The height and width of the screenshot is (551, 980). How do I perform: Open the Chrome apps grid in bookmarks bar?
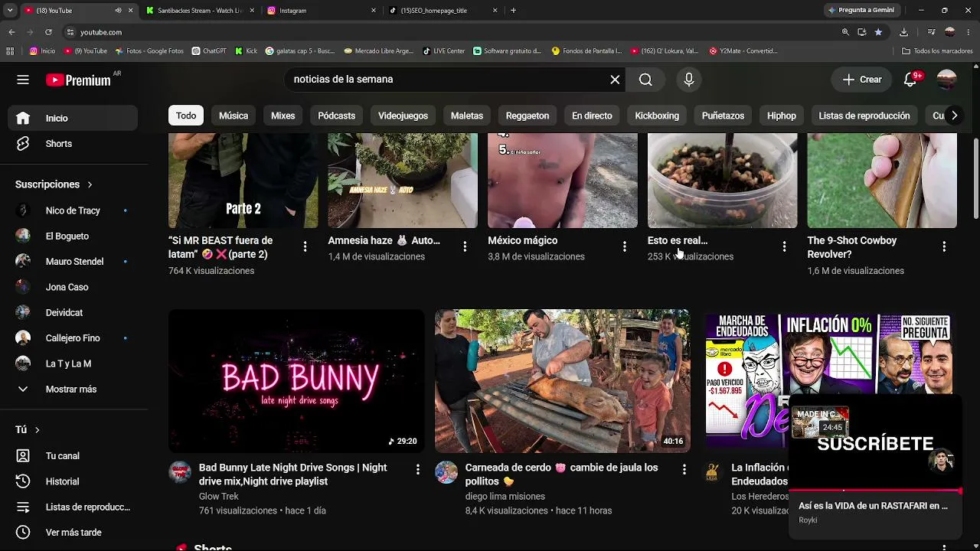[x=10, y=51]
